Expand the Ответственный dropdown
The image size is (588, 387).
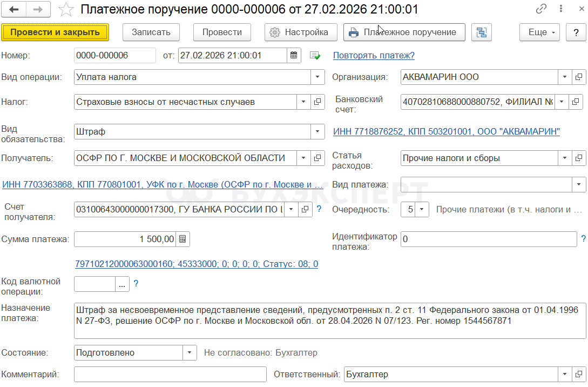(565, 374)
